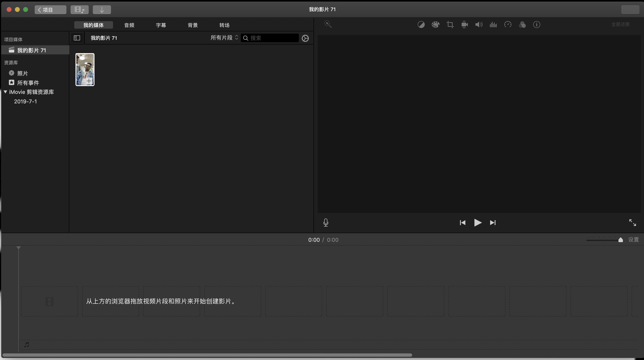Open the speed adjustment tool

pyautogui.click(x=507, y=25)
